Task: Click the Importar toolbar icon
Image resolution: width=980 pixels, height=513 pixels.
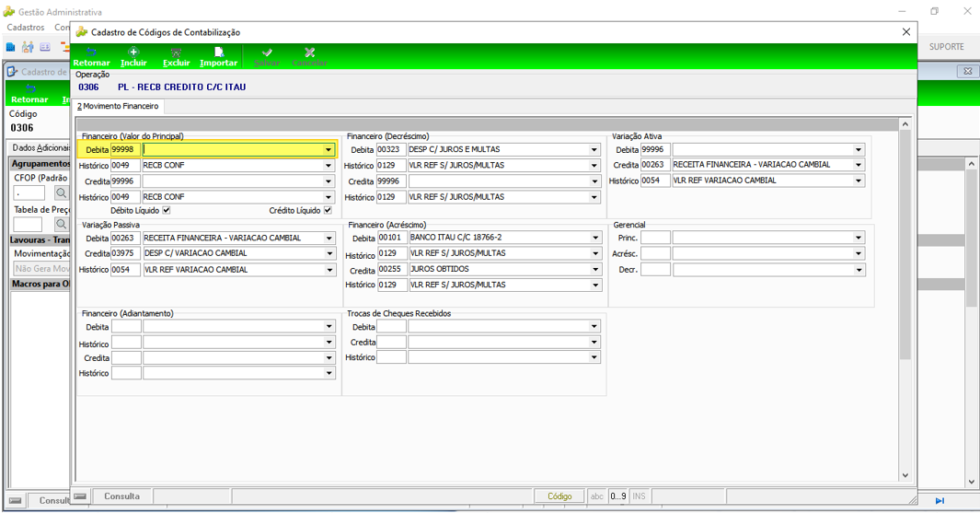Action: (x=218, y=52)
